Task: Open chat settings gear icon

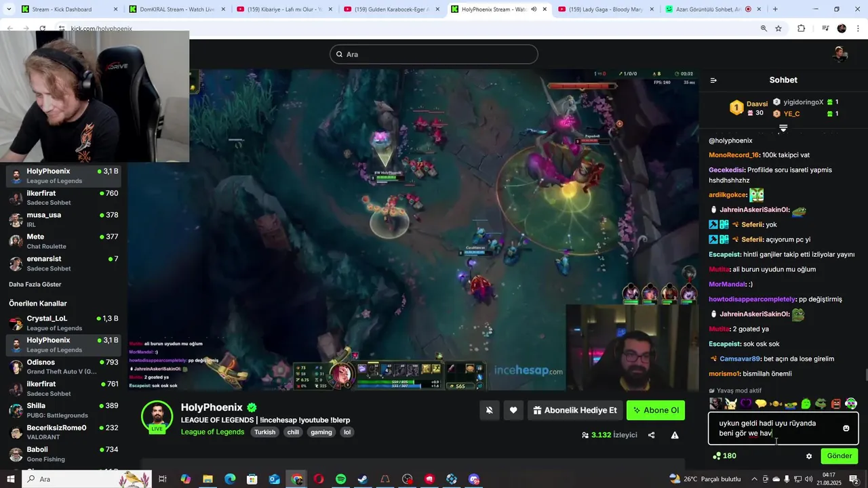Action: click(809, 456)
